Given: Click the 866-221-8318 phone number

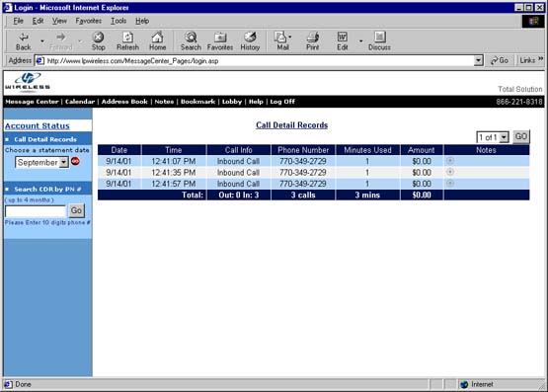Looking at the screenshot, I should (519, 102).
